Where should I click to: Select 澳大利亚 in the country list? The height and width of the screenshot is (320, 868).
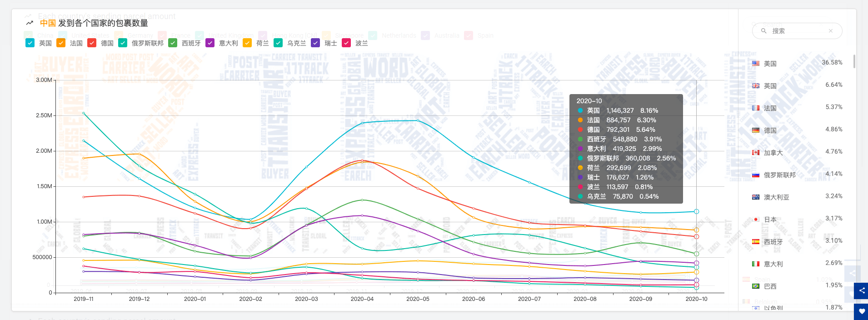click(x=776, y=197)
